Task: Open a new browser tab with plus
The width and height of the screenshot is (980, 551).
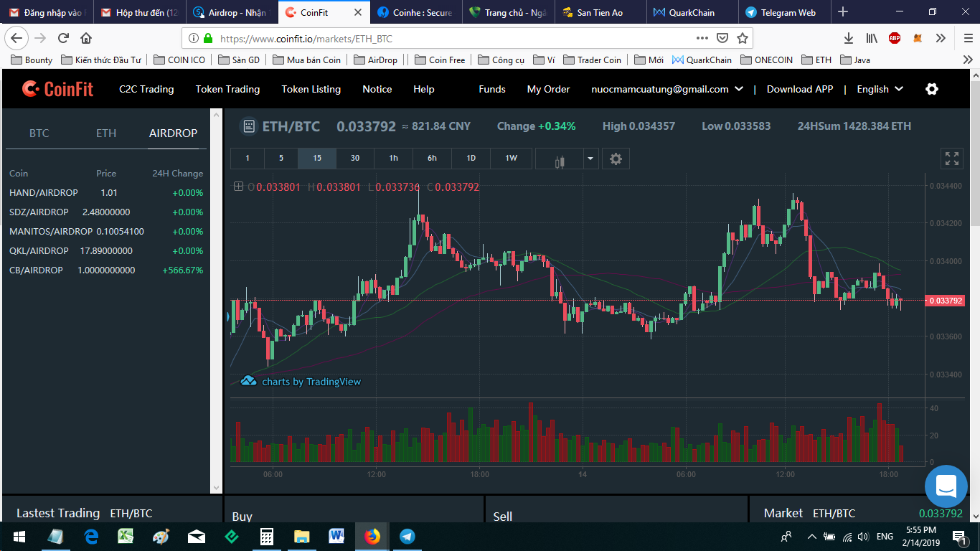Action: [x=843, y=11]
